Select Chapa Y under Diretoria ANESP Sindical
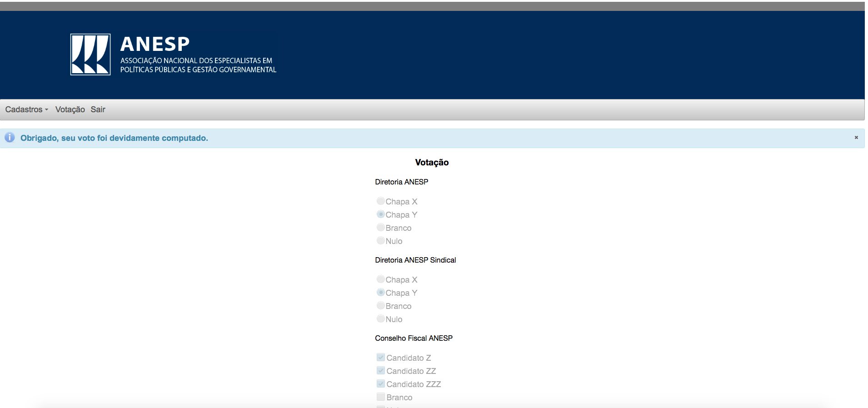868x408 pixels. (381, 292)
